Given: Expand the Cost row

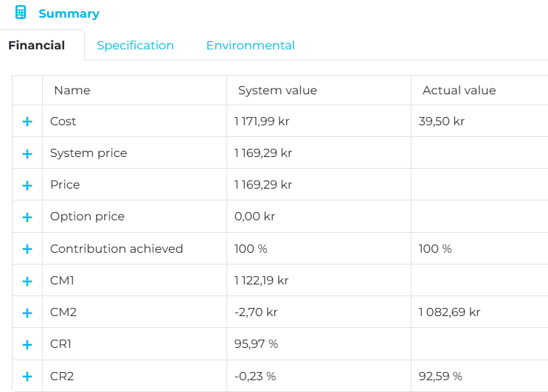Looking at the screenshot, I should pyautogui.click(x=27, y=122).
